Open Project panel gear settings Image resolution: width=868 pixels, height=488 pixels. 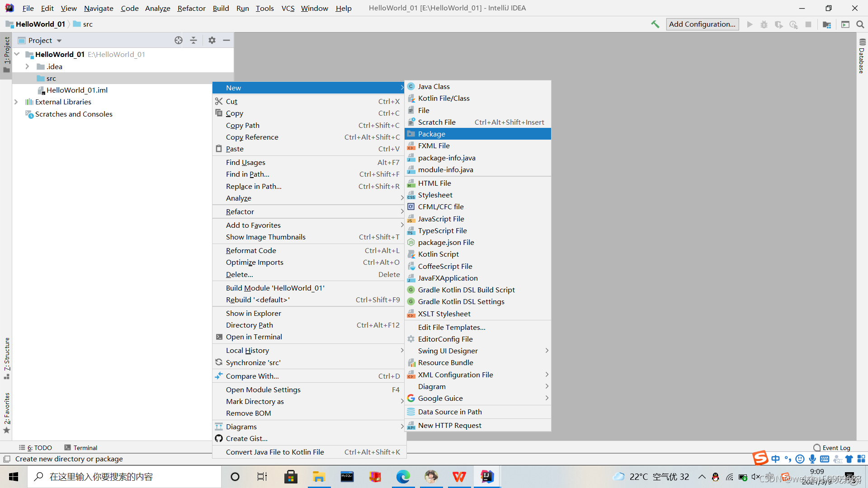point(212,40)
